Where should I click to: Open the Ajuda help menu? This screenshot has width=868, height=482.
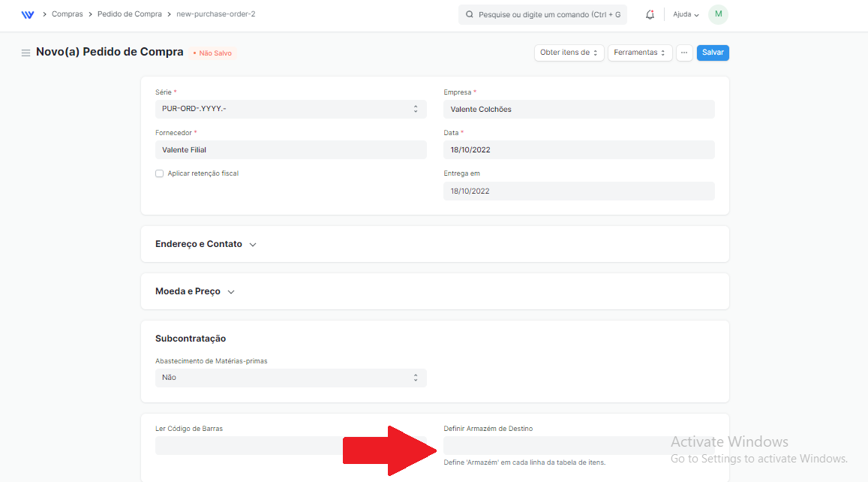tap(685, 14)
